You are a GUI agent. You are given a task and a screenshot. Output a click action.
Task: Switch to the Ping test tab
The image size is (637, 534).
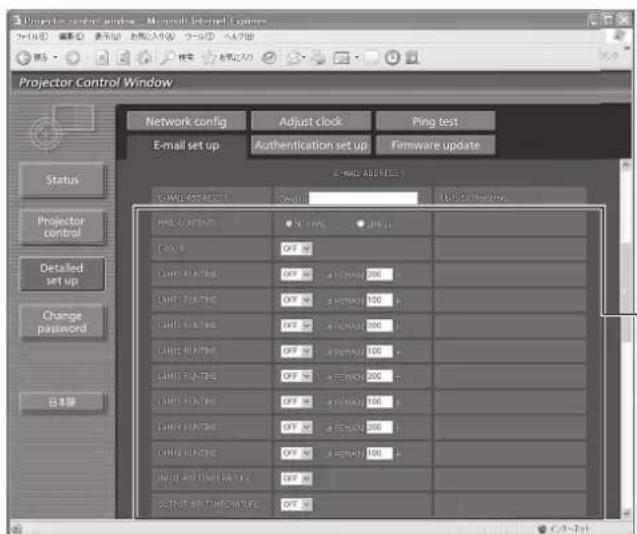click(x=435, y=121)
